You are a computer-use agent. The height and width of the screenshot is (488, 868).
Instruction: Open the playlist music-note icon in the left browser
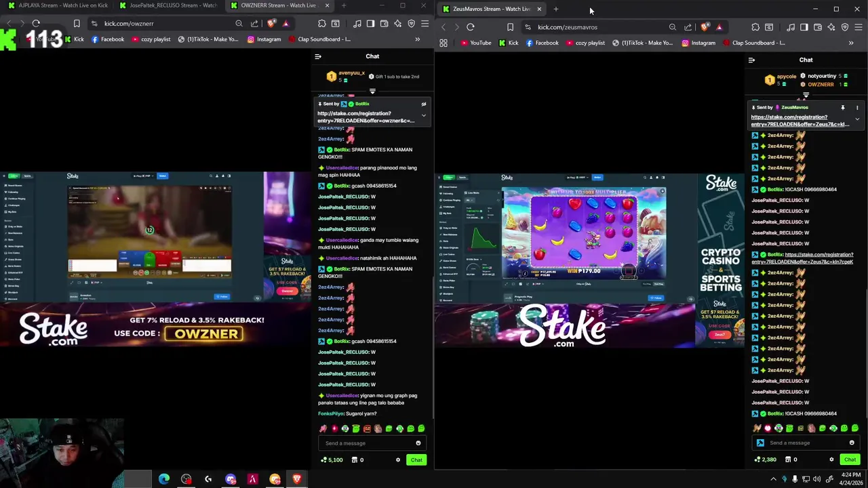[x=357, y=23]
